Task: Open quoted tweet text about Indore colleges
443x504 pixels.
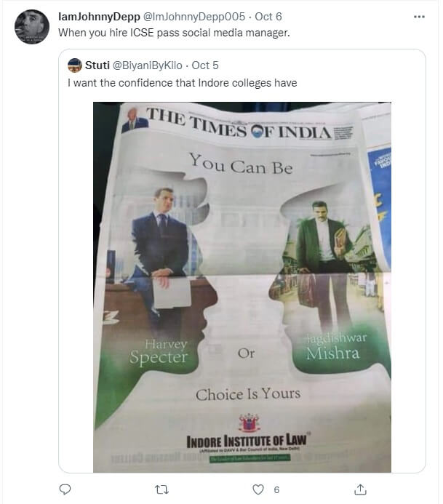Action: coord(182,83)
